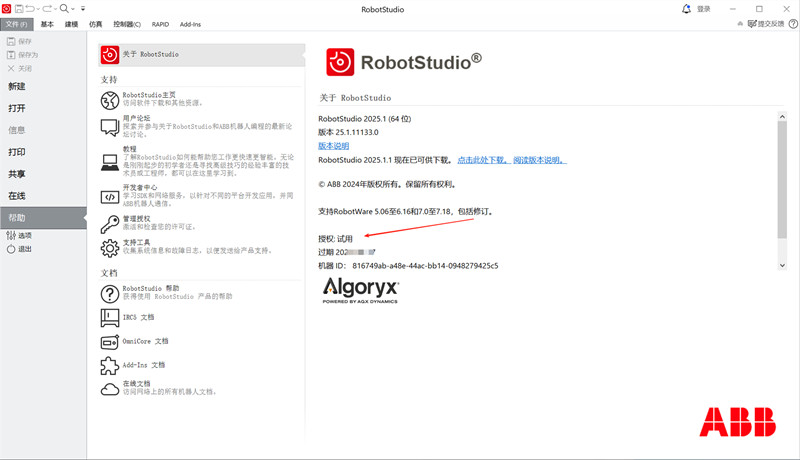Viewport: 800px width, 460px height.
Task: Collapse the ribbon with the small up arrow
Action: coord(740,24)
